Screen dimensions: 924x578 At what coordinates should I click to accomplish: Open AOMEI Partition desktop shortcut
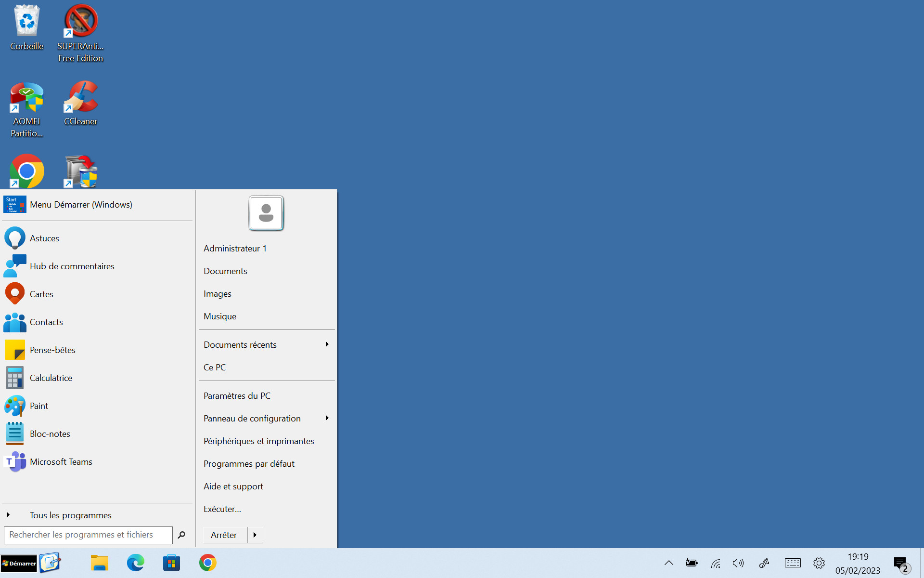coord(27,110)
